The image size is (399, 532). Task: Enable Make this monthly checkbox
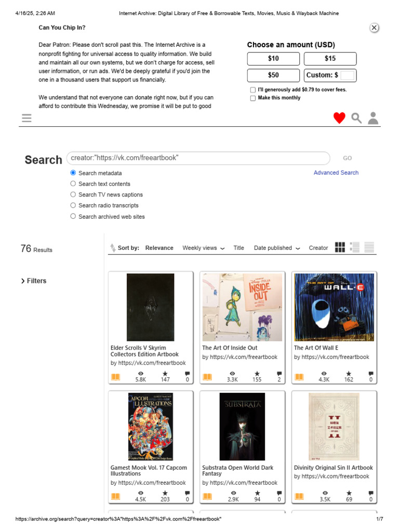253,98
